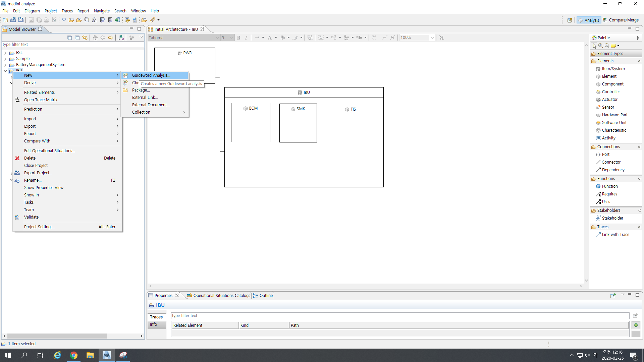Choose Guideword Analysis... from submenu

(151, 75)
